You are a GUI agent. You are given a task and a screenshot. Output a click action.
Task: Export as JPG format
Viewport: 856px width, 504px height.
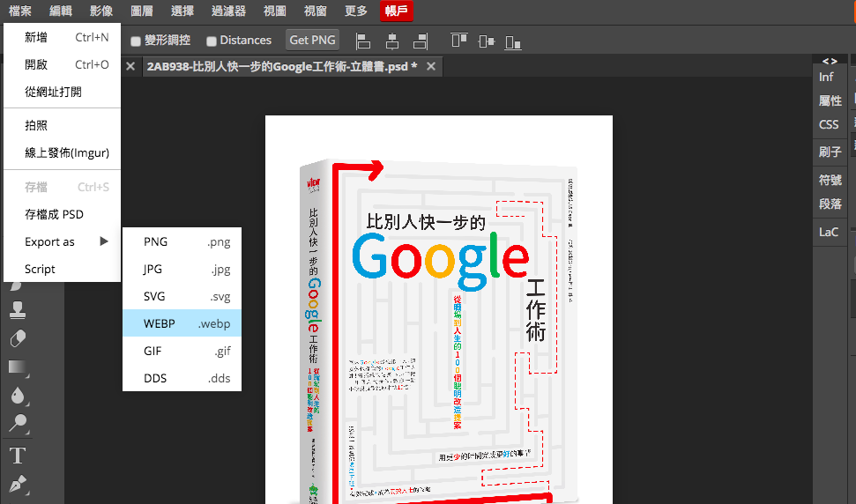coord(182,269)
